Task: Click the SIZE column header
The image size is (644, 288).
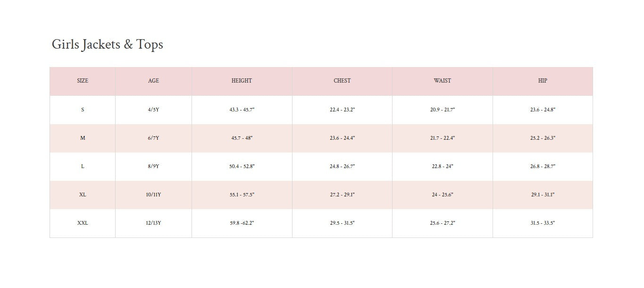Action: coord(83,81)
